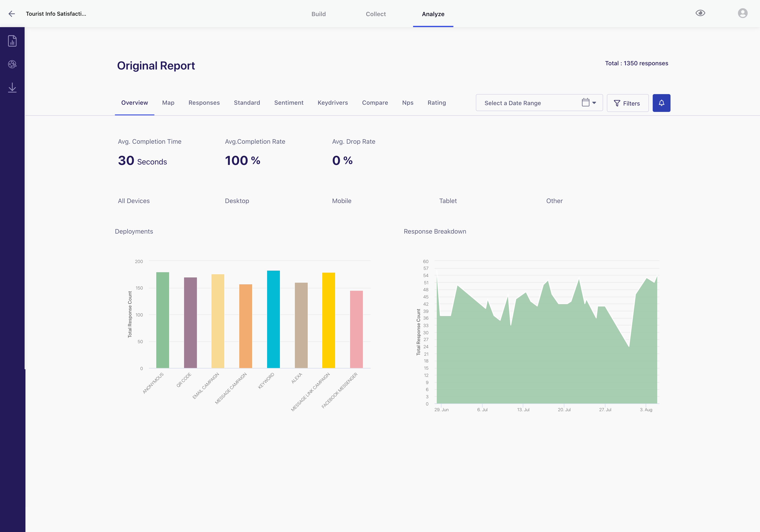This screenshot has height=532, width=760.
Task: Open the user profile avatar
Action: point(742,13)
